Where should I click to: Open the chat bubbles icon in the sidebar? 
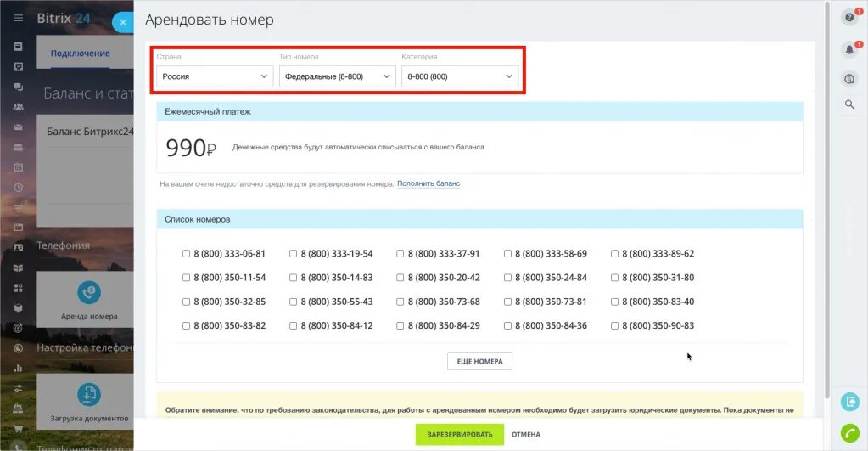19,87
